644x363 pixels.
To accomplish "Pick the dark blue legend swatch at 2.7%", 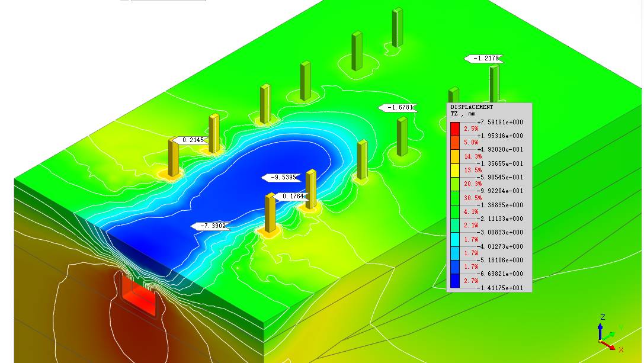I will [x=455, y=281].
